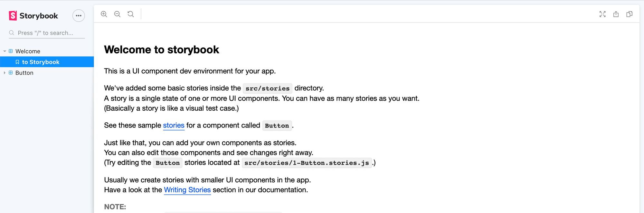Click the Storybook brand title
Screen dimensions: 644x213
click(39, 16)
